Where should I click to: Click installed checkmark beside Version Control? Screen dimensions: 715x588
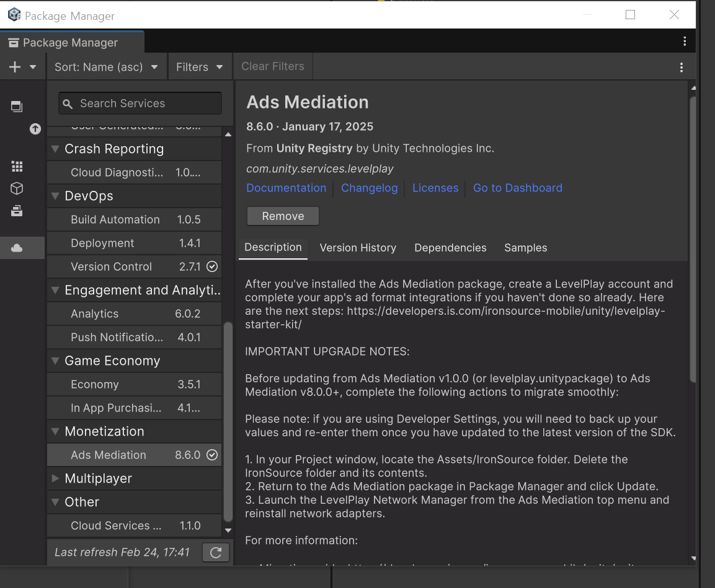coord(212,266)
